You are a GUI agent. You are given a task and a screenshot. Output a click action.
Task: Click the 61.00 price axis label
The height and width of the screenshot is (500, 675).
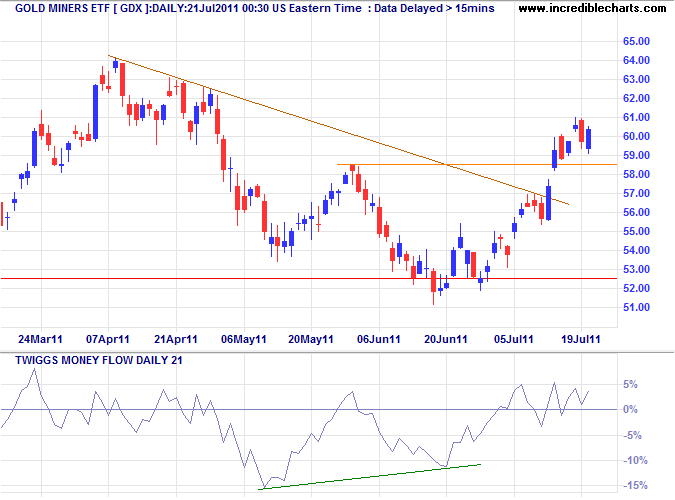coord(636,117)
